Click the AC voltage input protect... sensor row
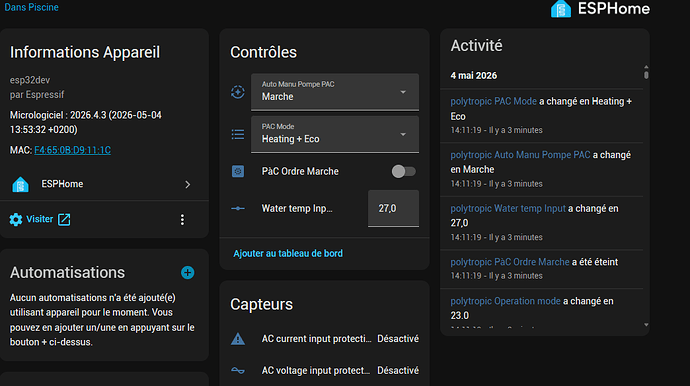Screen dimensions: 690x386 click(x=325, y=371)
